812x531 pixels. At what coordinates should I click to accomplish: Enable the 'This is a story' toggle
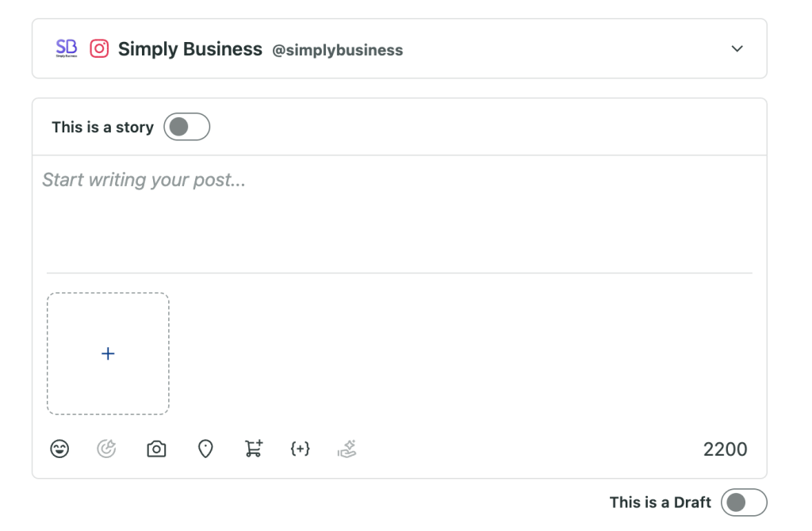point(187,127)
